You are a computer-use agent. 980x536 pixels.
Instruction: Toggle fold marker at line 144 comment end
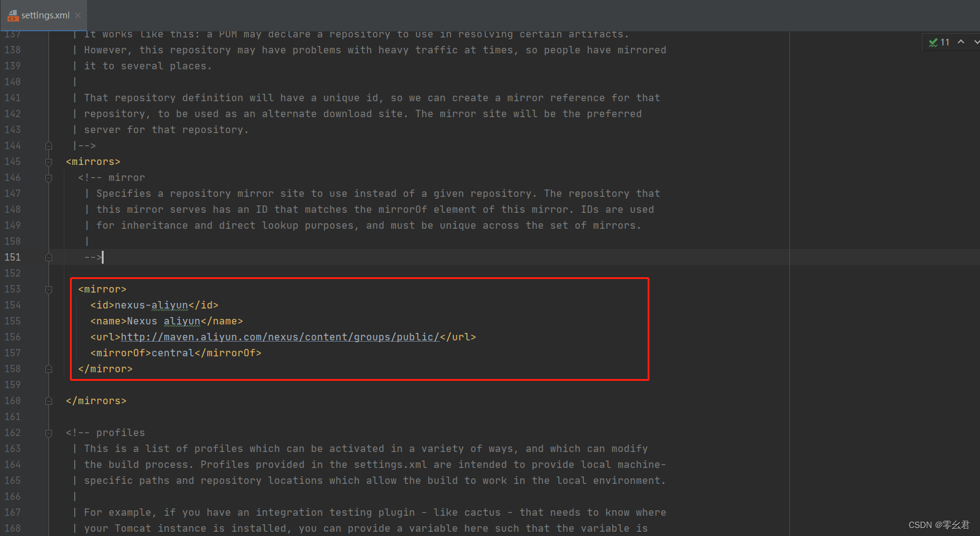48,146
